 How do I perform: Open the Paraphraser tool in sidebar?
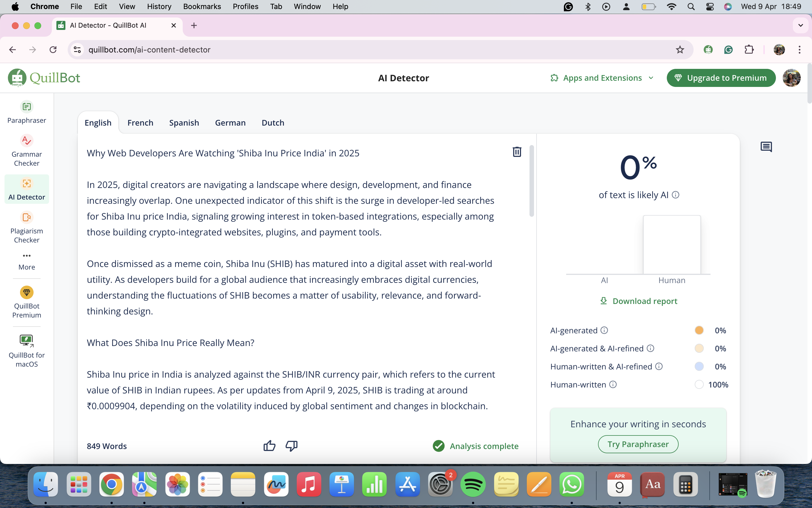point(27,113)
